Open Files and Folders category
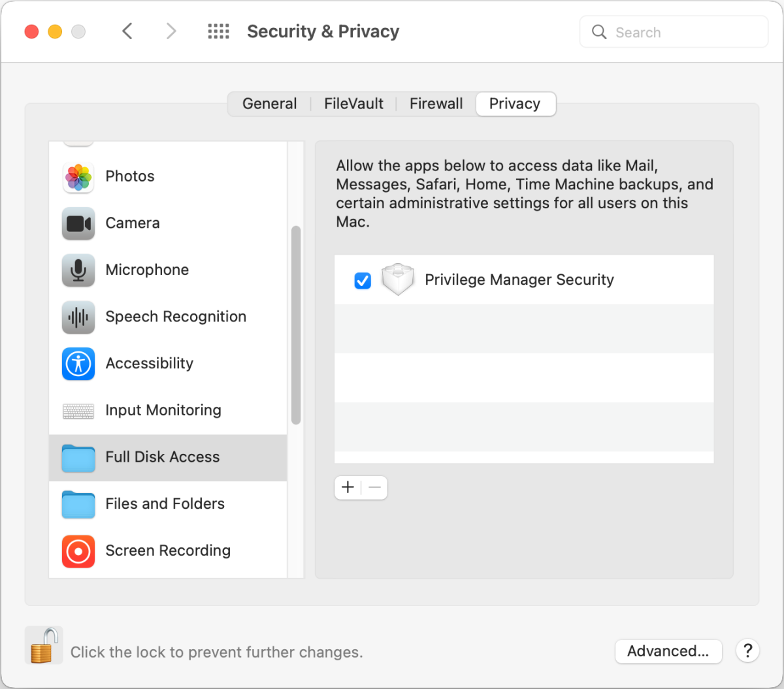The image size is (784, 689). point(165,504)
